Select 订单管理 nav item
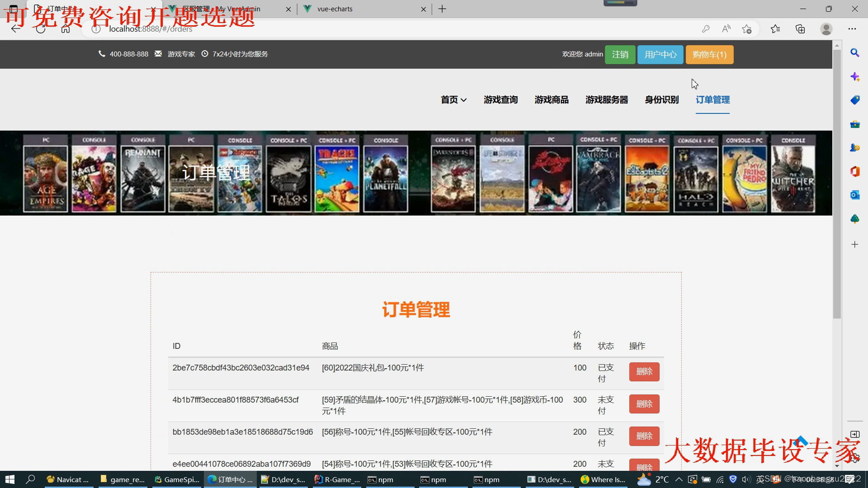 click(712, 100)
